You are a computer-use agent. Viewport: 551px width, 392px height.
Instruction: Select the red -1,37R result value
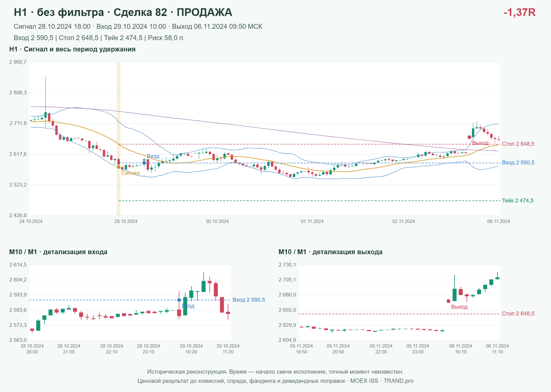(x=519, y=12)
